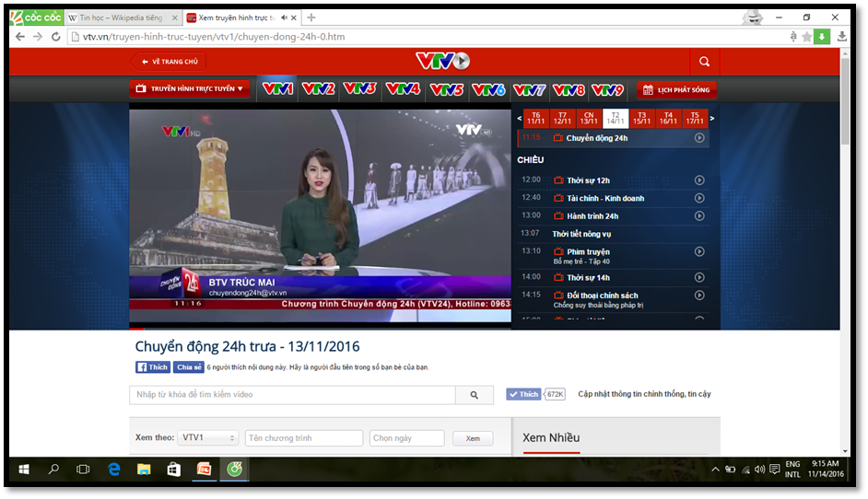Open a new browser tab
Screen dimensions: 868x499
point(311,17)
